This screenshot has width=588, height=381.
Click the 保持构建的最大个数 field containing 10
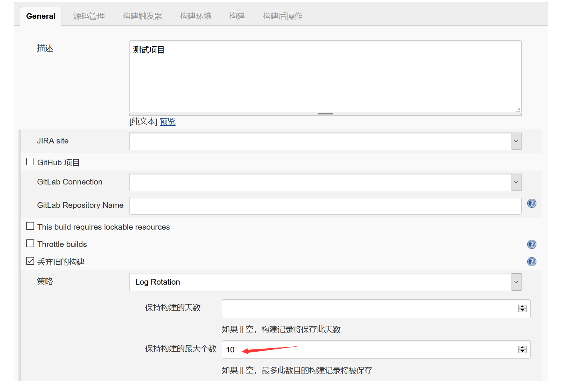click(376, 350)
